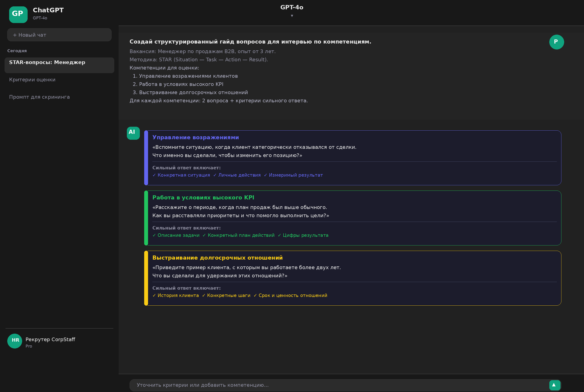Start a new chat with Новый чат
This screenshot has width=584, height=392.
coord(59,35)
